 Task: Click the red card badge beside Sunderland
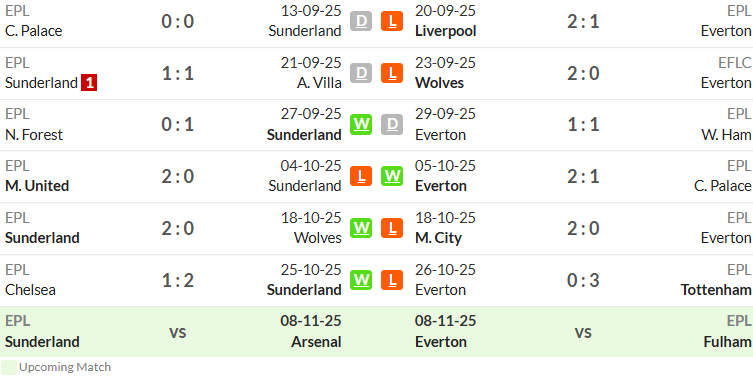pos(89,83)
